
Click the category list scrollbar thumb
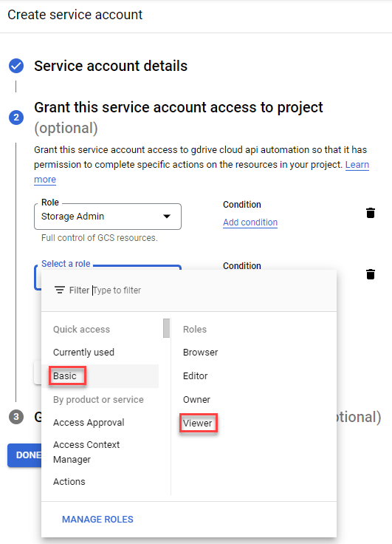[x=166, y=328]
